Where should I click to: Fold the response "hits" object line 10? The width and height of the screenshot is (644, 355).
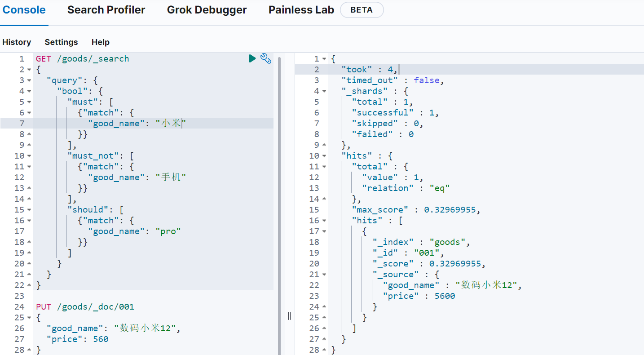[x=324, y=156]
